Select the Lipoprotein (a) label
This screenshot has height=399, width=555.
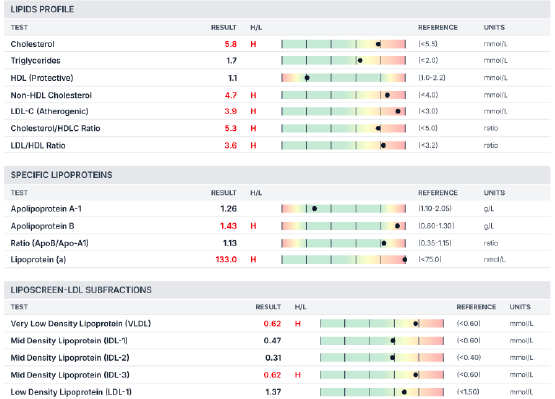pyautogui.click(x=38, y=260)
